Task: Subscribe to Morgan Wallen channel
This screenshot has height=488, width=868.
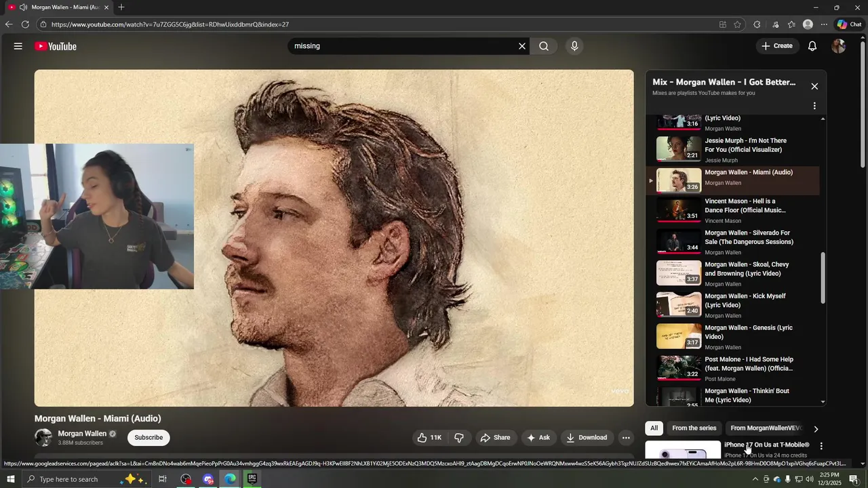Action: (149, 438)
